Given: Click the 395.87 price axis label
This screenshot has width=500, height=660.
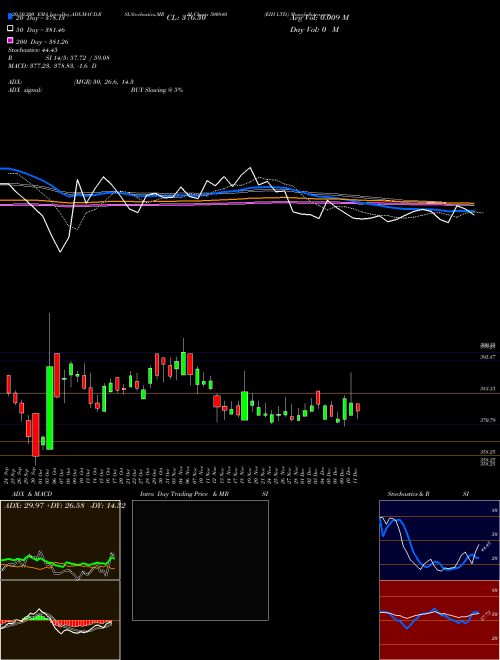Looking at the screenshot, I should [x=488, y=357].
